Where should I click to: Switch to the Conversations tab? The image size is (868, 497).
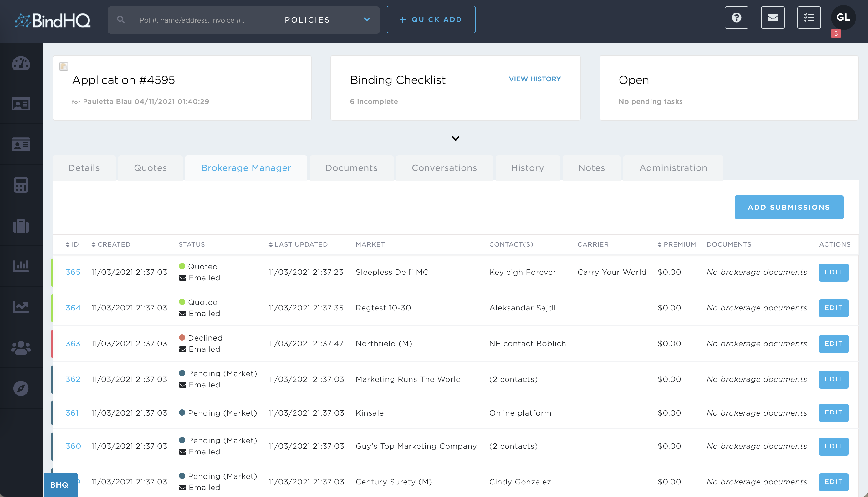(444, 168)
